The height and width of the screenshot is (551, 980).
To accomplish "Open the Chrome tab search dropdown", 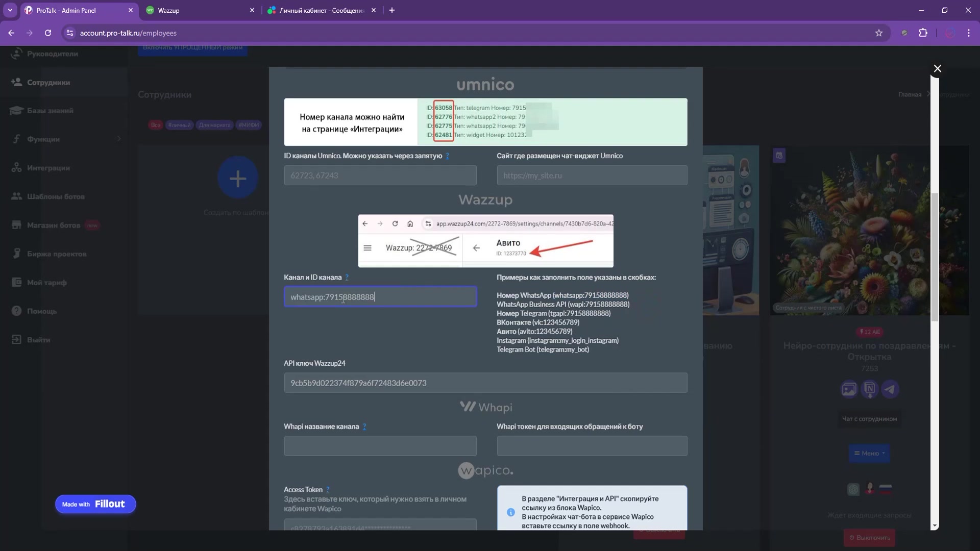I will [x=10, y=10].
